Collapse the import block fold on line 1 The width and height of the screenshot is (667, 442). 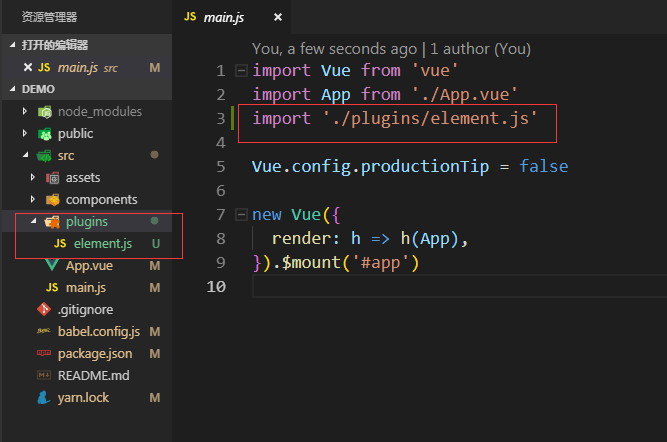(x=240, y=71)
